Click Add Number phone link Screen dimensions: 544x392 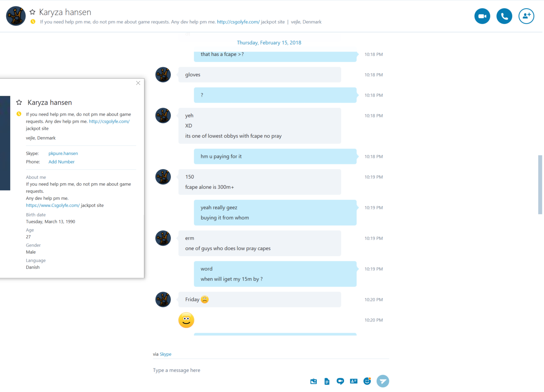coord(61,162)
